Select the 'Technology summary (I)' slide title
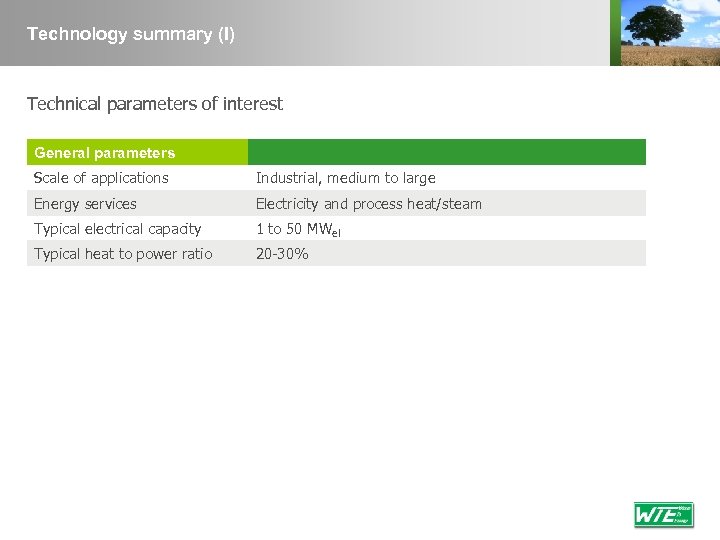The image size is (720, 540). 131,34
